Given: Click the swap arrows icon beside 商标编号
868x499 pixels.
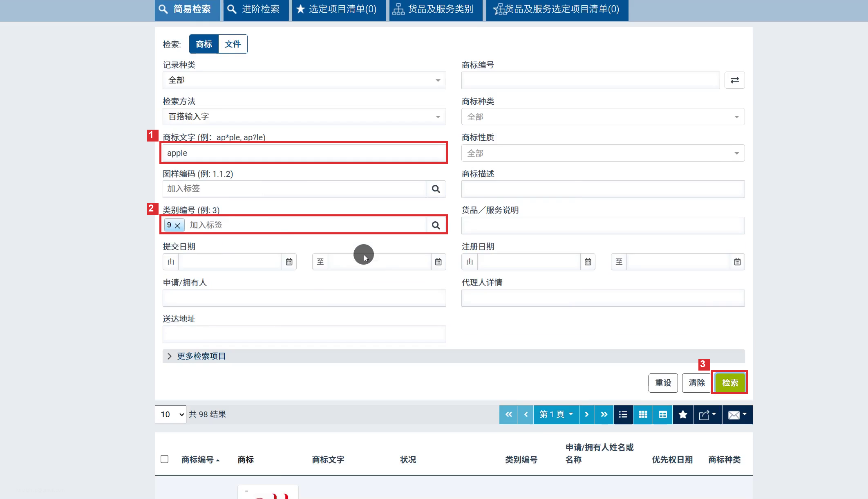Looking at the screenshot, I should coord(734,80).
